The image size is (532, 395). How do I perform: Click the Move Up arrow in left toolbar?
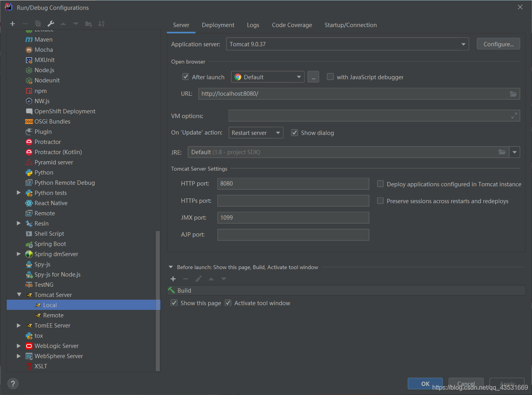(x=63, y=24)
